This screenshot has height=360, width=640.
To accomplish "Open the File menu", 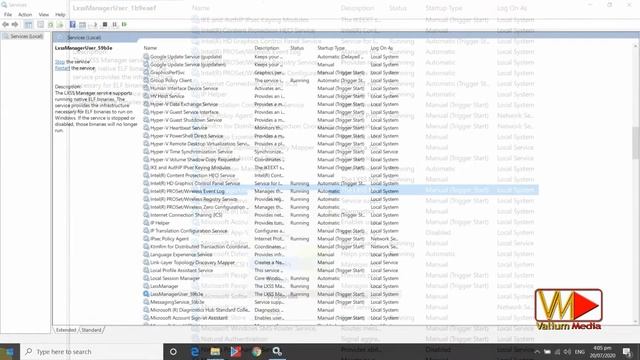I will (8, 15).
